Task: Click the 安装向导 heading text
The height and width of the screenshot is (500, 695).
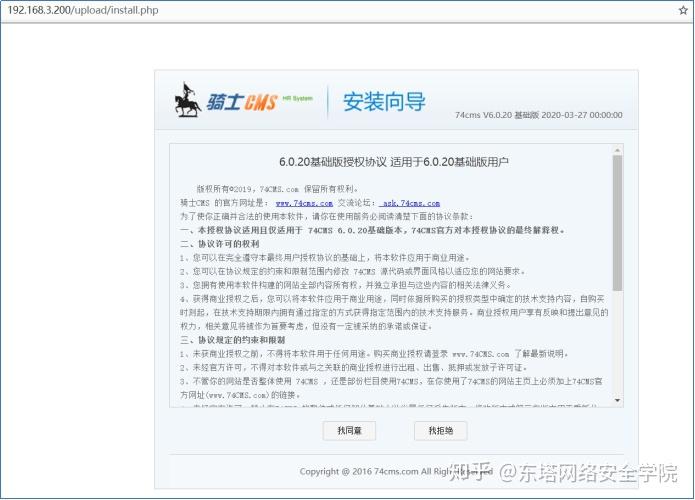Action: (384, 102)
